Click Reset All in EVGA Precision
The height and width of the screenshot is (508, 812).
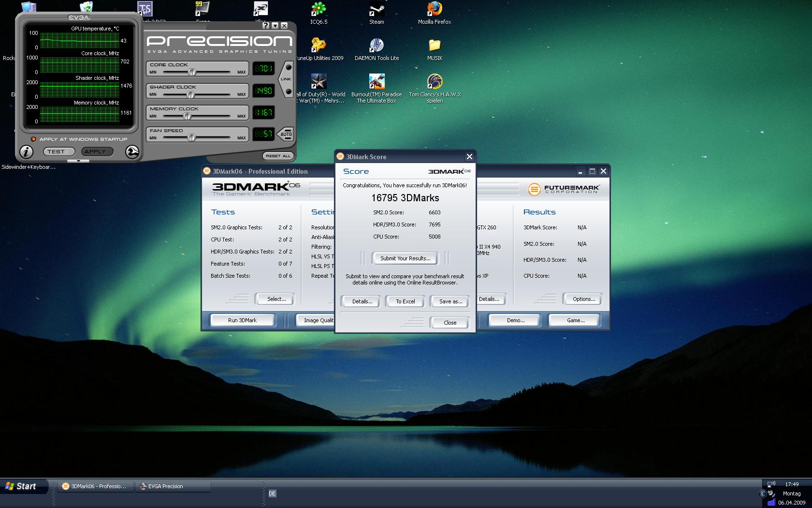point(278,156)
